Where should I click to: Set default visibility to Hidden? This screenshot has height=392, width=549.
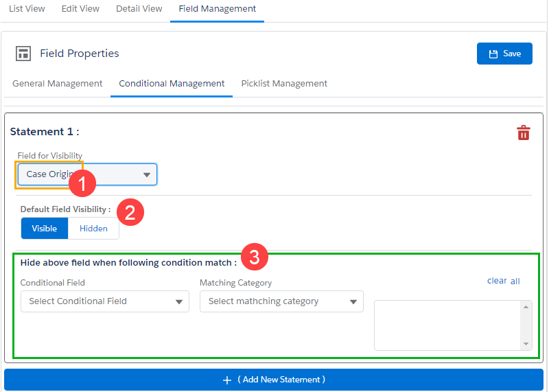93,229
